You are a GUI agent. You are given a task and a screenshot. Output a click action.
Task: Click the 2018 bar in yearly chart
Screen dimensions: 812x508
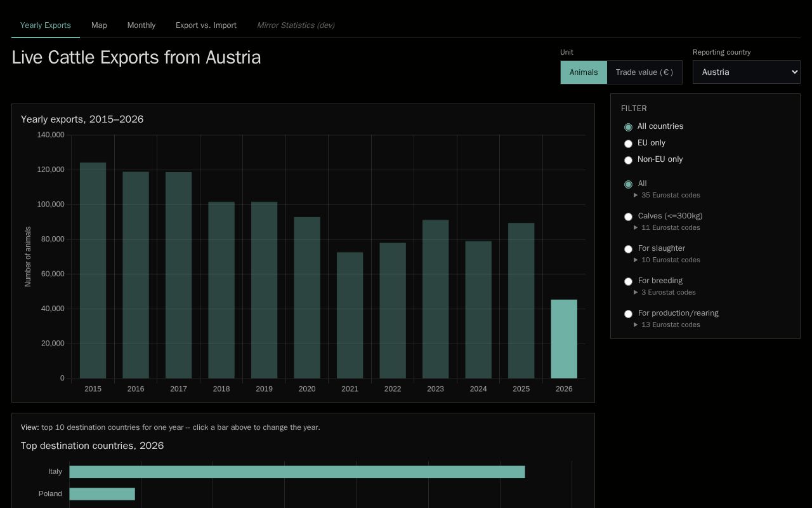221,290
